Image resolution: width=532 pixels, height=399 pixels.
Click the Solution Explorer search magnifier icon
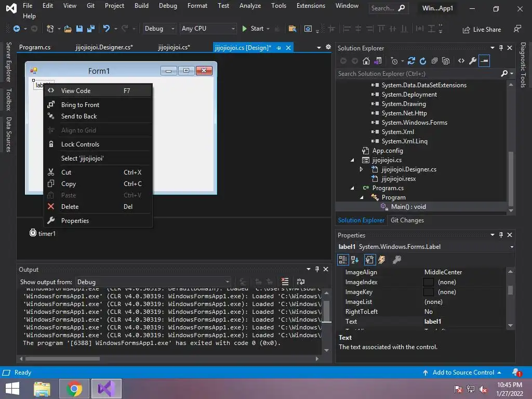(x=504, y=73)
